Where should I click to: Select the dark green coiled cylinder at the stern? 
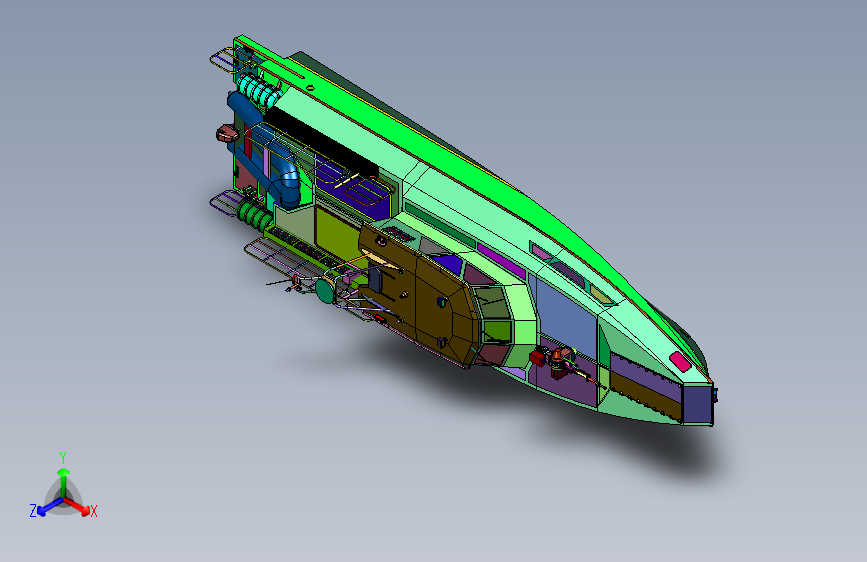(254, 216)
